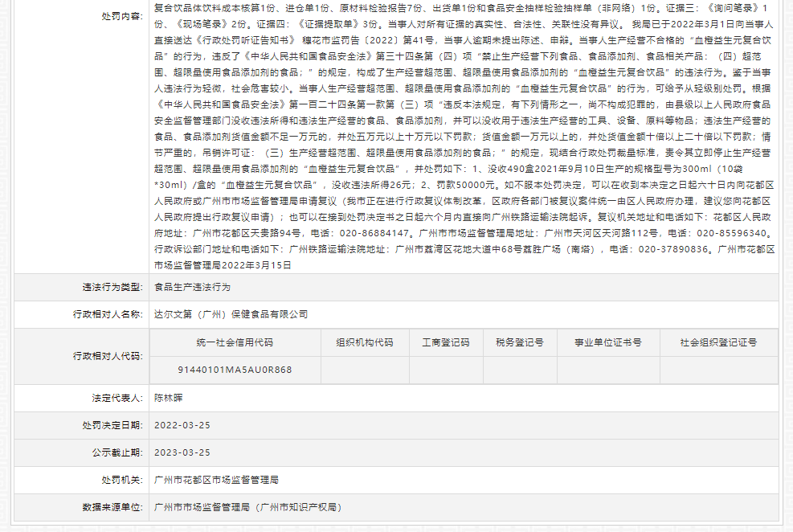This screenshot has width=793, height=532.
Task: Click the date 2022-03-25
Action: pos(182,425)
